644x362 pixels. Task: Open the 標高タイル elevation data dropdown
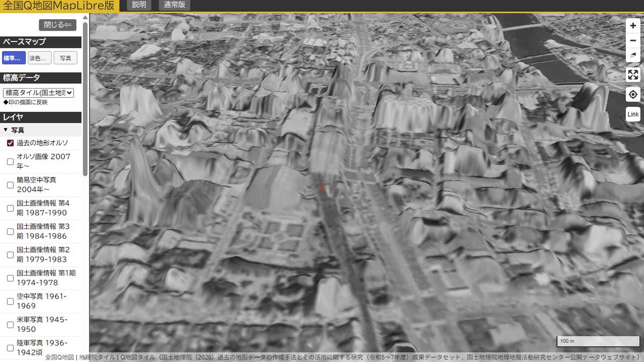click(x=38, y=93)
